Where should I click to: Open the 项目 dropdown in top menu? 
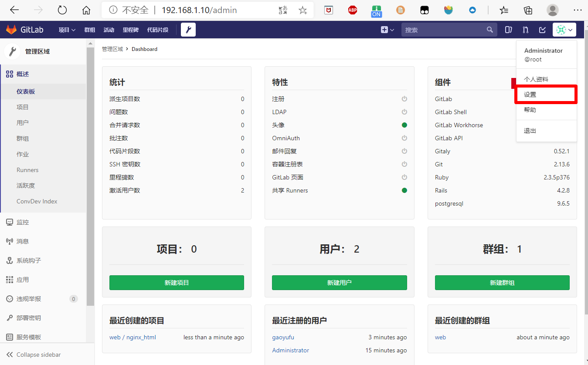click(x=66, y=30)
